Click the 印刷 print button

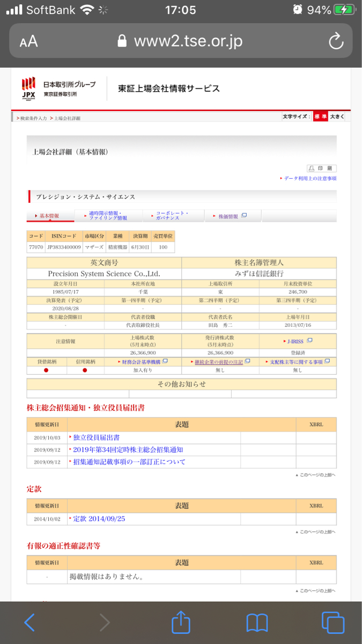tap(322, 168)
